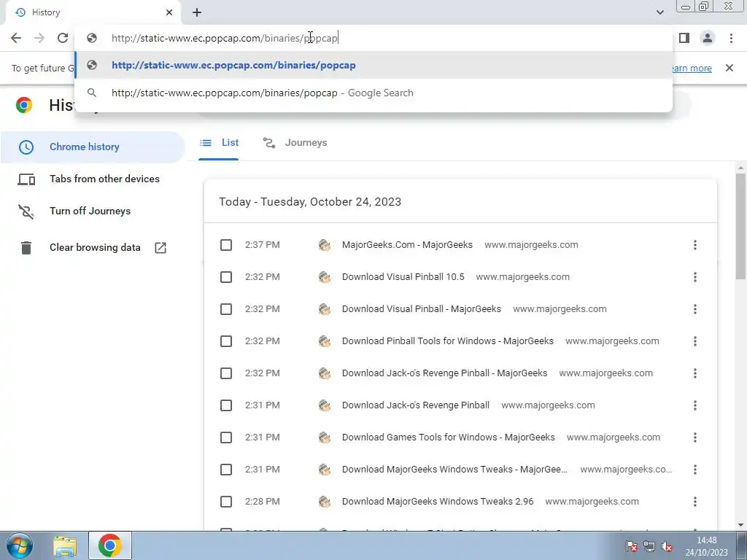Click inside the address bar text
This screenshot has height=560, width=747.
224,38
